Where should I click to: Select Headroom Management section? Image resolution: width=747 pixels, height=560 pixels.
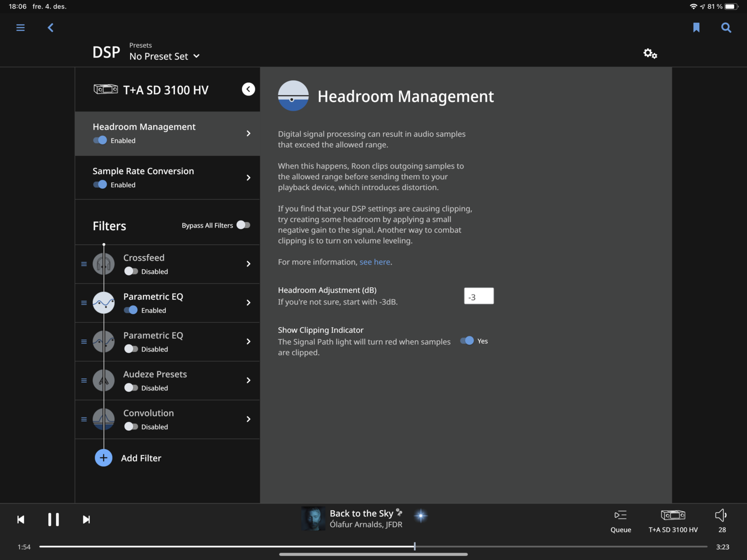pyautogui.click(x=167, y=133)
